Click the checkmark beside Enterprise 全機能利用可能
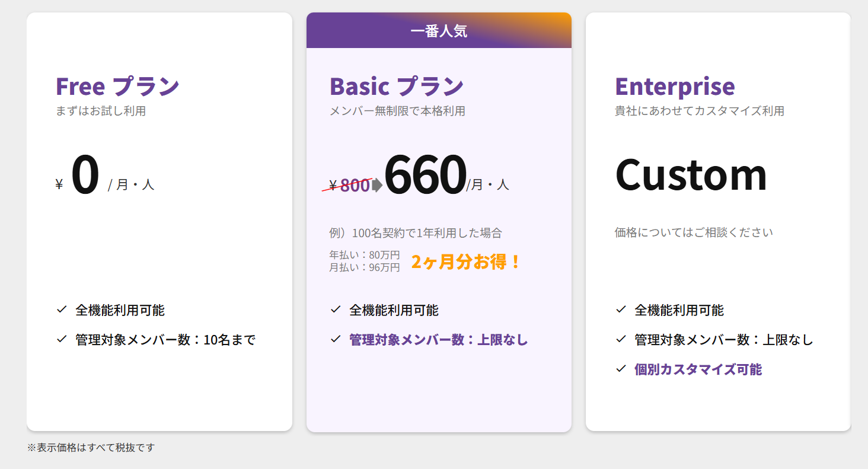 coord(621,310)
